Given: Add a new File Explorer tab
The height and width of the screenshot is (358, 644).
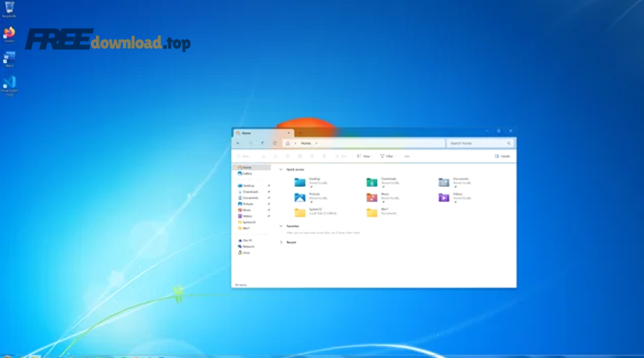Looking at the screenshot, I should [300, 133].
